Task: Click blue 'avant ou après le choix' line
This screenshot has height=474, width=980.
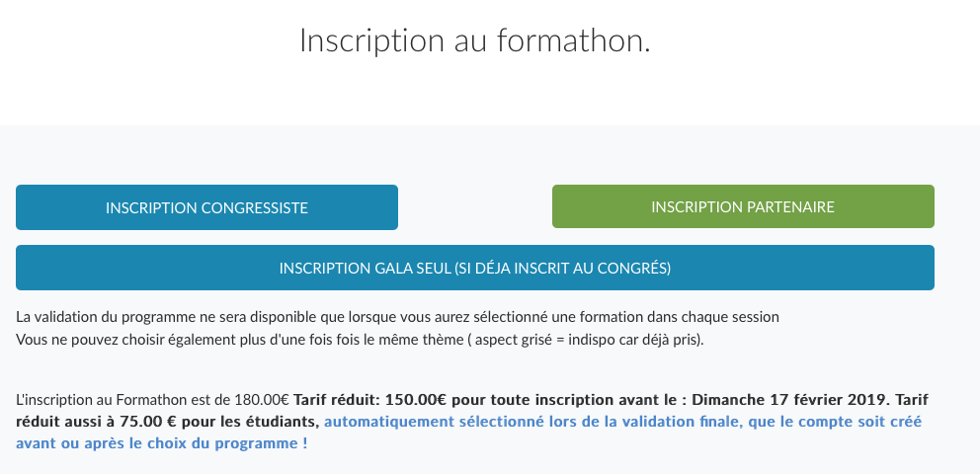Action: click(161, 444)
